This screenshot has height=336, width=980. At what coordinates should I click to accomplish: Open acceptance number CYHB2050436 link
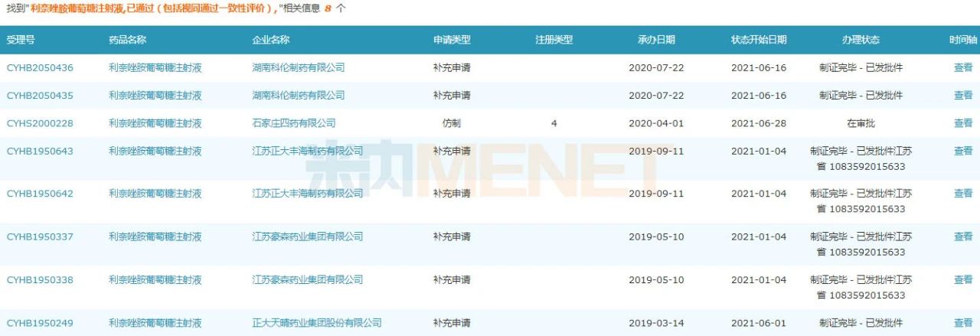point(40,67)
